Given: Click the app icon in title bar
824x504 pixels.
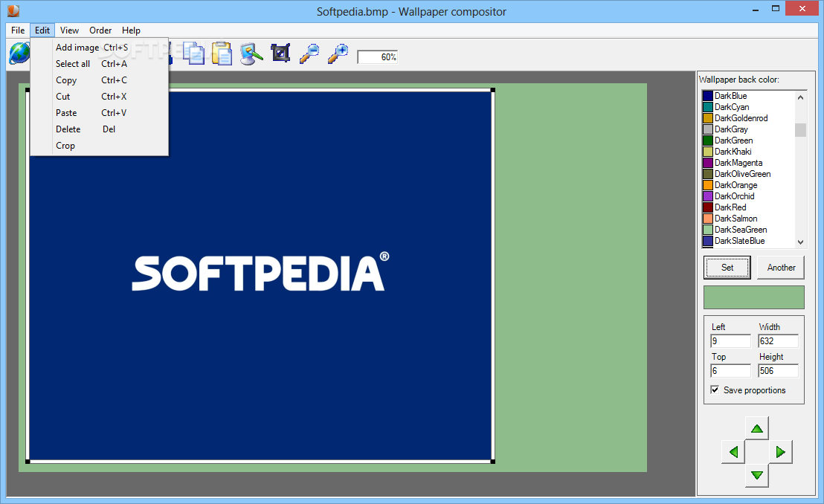Looking at the screenshot, I should 13,10.
